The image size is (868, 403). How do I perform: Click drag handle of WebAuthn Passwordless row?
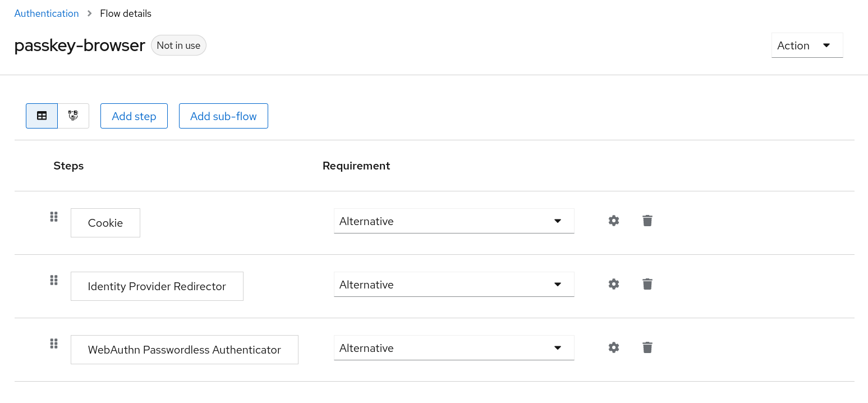click(x=54, y=344)
